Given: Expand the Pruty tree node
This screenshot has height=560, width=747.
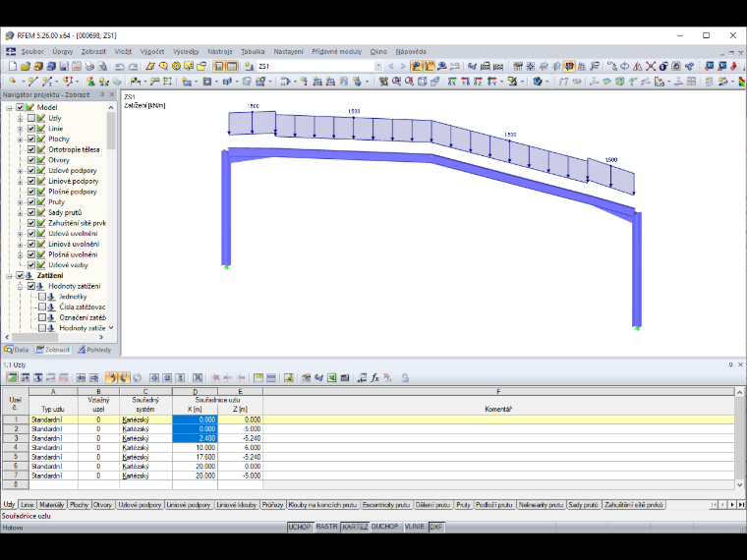Looking at the screenshot, I should 20,202.
